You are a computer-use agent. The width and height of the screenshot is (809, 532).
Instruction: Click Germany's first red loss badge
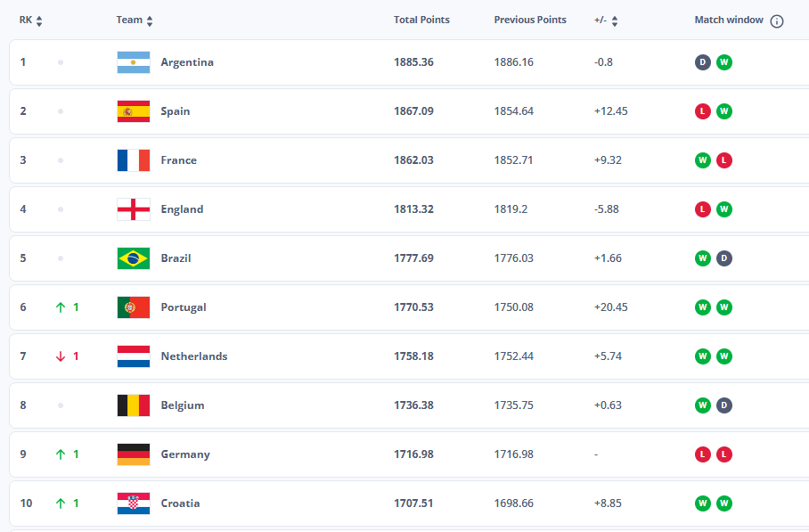(x=703, y=454)
